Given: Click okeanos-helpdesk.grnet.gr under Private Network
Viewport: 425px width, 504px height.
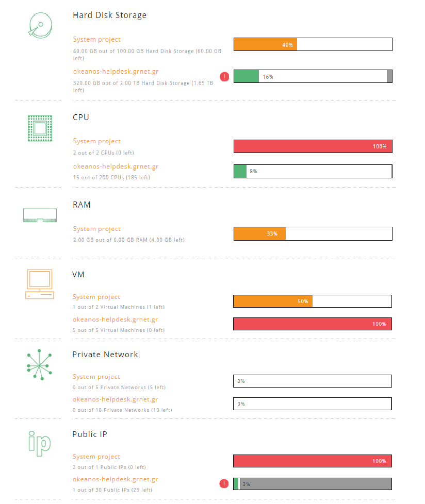Looking at the screenshot, I should pos(116,399).
